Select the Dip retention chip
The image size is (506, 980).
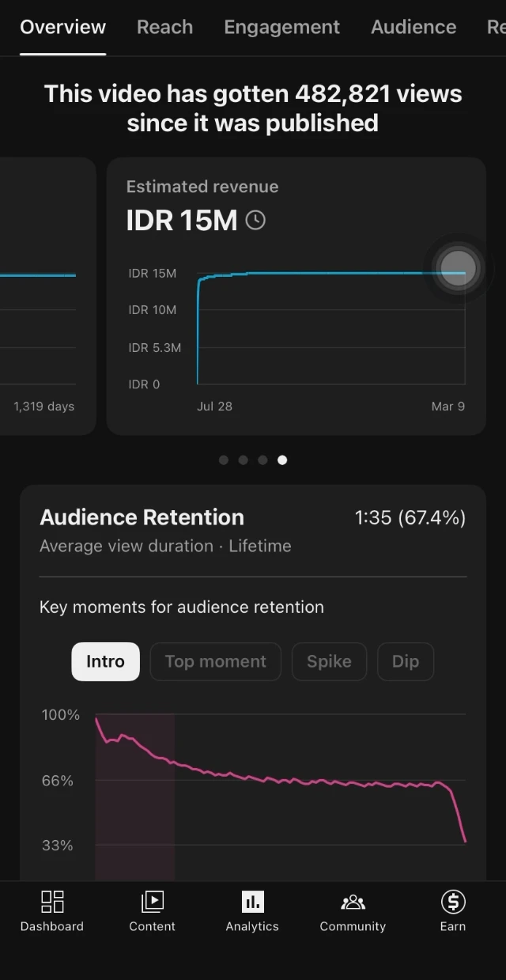coord(406,661)
